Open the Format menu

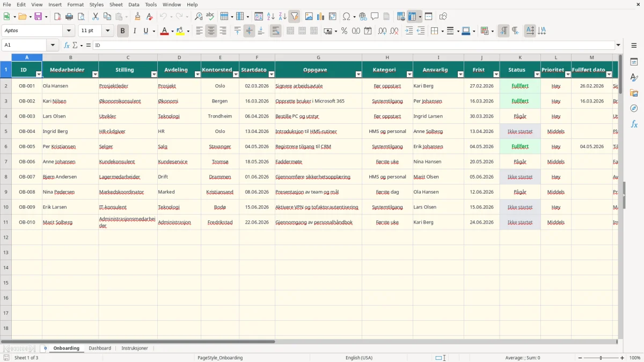coord(75,4)
